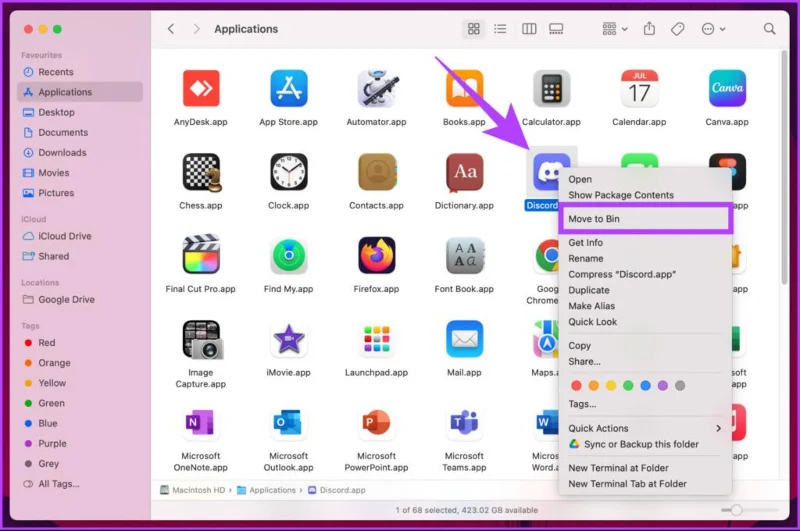Choose New Terminal at Folder
Image resolution: width=800 pixels, height=531 pixels.
pos(645,468)
